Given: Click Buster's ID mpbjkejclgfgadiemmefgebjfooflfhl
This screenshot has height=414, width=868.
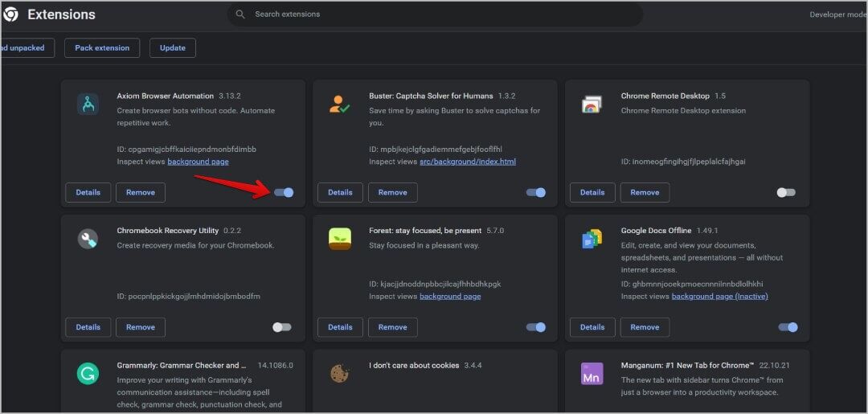Looking at the screenshot, I should [435, 150].
